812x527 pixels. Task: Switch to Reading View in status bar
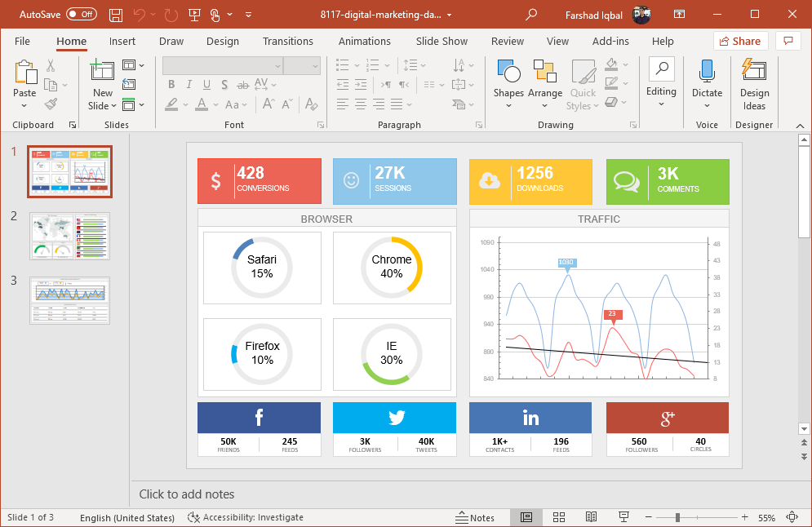[591, 517]
